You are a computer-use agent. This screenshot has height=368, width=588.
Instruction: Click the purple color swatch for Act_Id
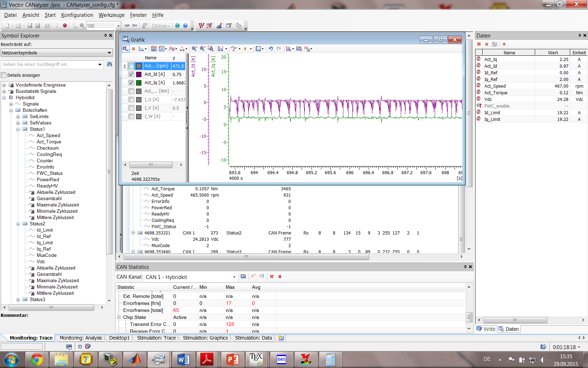(x=139, y=74)
